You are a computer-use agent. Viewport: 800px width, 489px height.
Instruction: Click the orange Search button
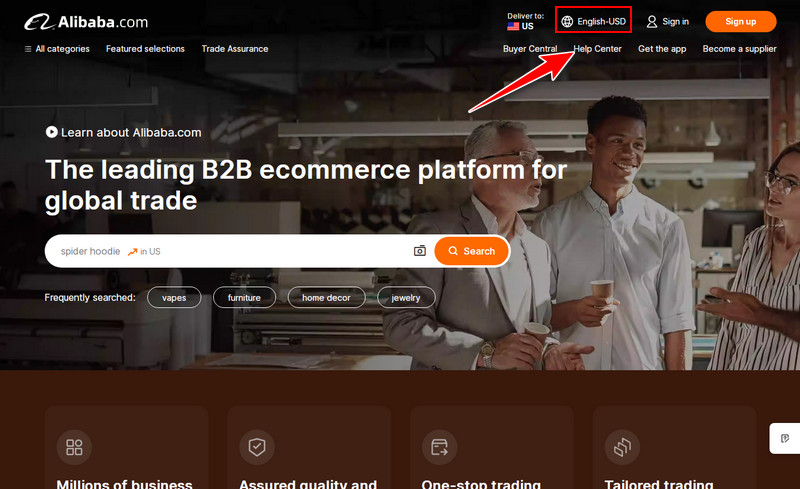pyautogui.click(x=471, y=251)
